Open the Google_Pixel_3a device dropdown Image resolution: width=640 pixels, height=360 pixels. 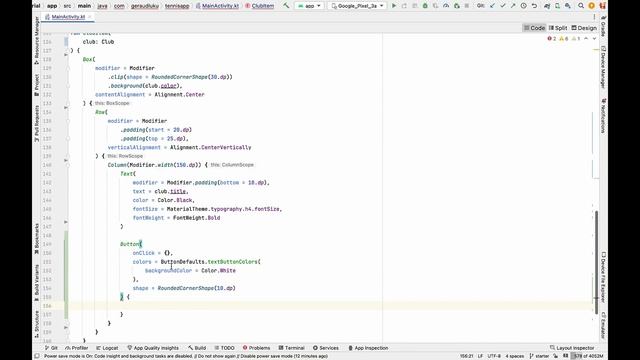pyautogui.click(x=358, y=6)
